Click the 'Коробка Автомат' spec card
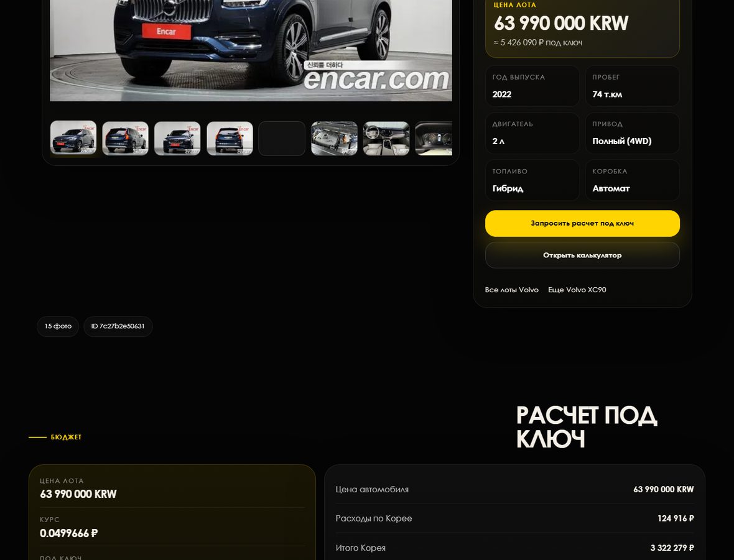Image resolution: width=734 pixels, height=560 pixels. tap(633, 180)
